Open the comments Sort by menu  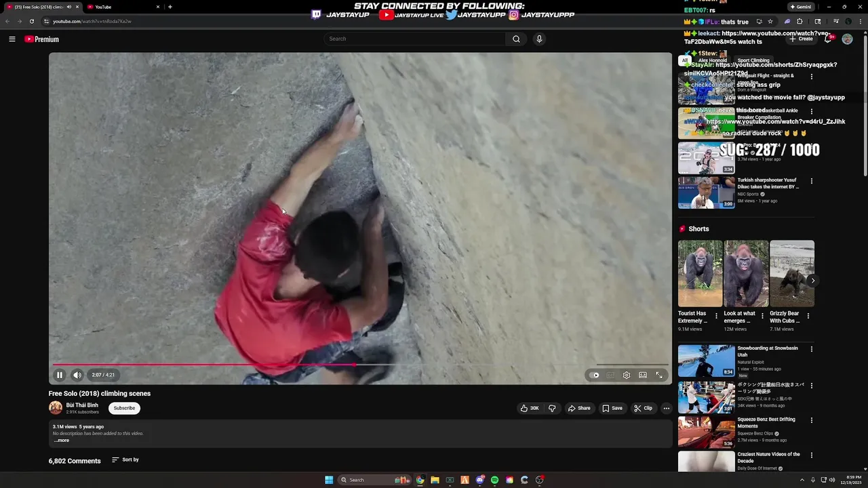(x=125, y=460)
